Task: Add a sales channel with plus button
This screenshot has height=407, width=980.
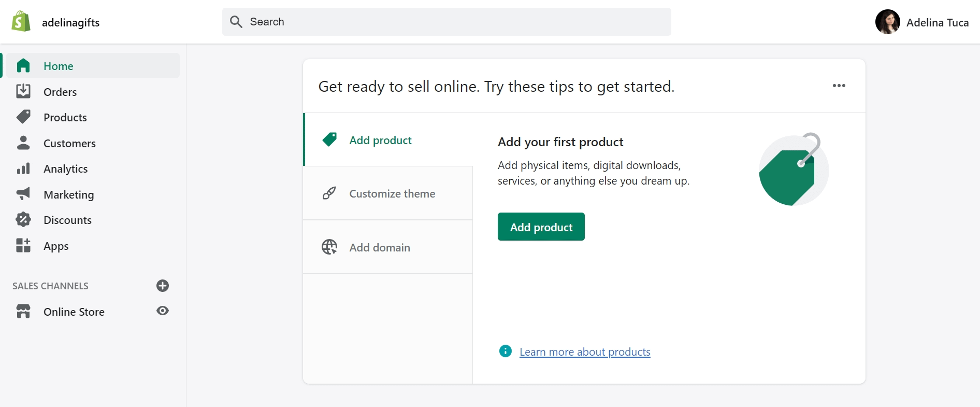Action: [163, 286]
